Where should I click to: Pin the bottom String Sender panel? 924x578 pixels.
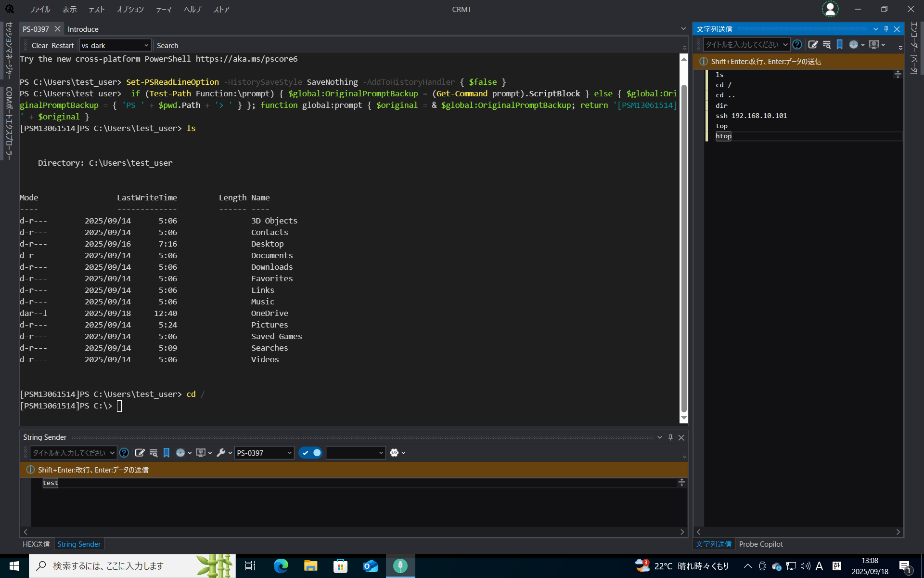point(670,437)
